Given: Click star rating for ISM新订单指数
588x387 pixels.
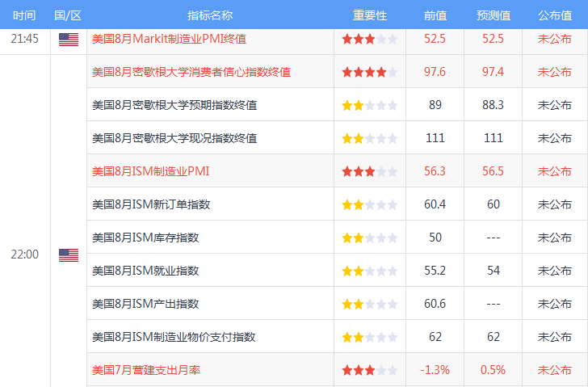Looking at the screenshot, I should [x=370, y=204].
